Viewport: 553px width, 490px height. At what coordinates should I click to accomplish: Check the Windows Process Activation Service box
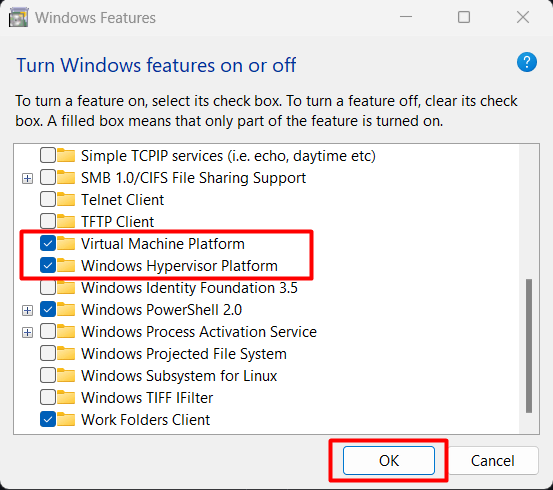pyautogui.click(x=48, y=332)
